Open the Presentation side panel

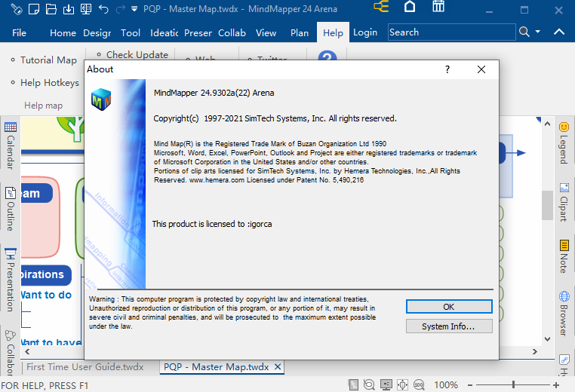click(11, 280)
